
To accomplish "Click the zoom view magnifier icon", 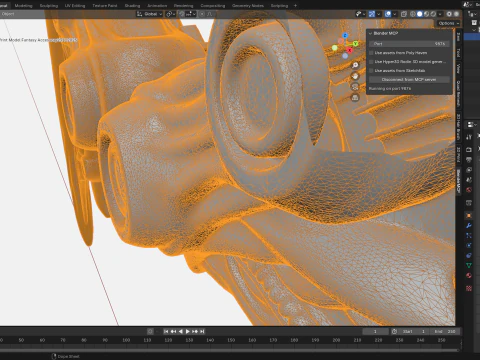I will [355, 65].
